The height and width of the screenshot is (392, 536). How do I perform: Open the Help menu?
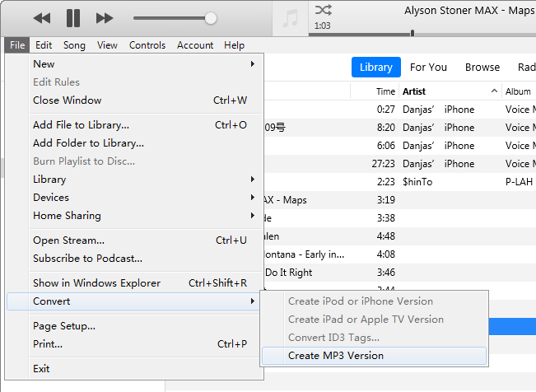pos(234,45)
